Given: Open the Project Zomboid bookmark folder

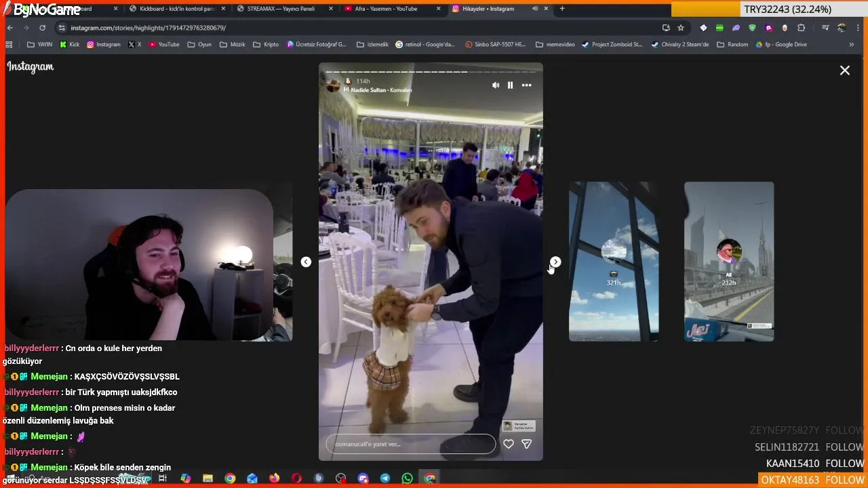Looking at the screenshot, I should pos(612,45).
